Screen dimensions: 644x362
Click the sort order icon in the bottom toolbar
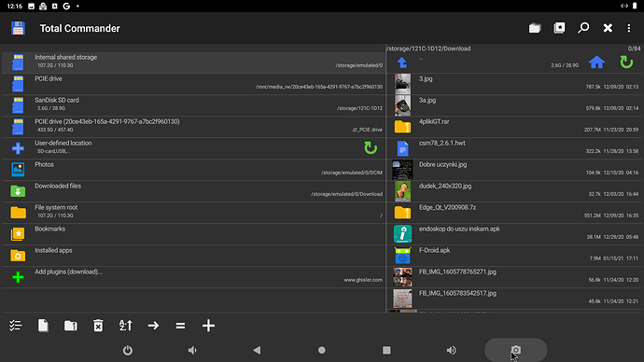coord(126,326)
